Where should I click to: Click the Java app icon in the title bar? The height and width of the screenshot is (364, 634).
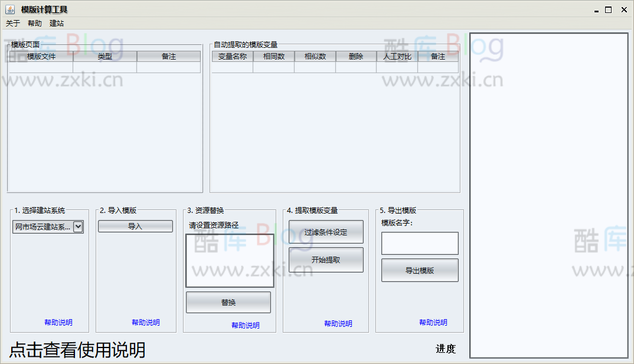pos(9,9)
